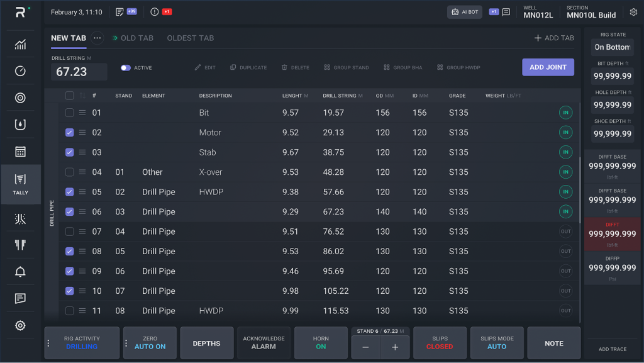644x363 pixels.
Task: Sort the table using the sort arrows
Action: [82, 96]
